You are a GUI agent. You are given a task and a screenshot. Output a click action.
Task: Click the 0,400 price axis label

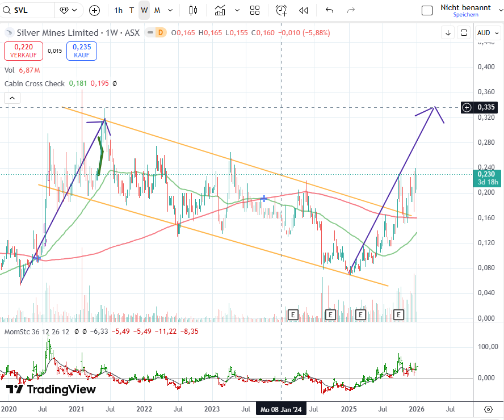coord(486,67)
